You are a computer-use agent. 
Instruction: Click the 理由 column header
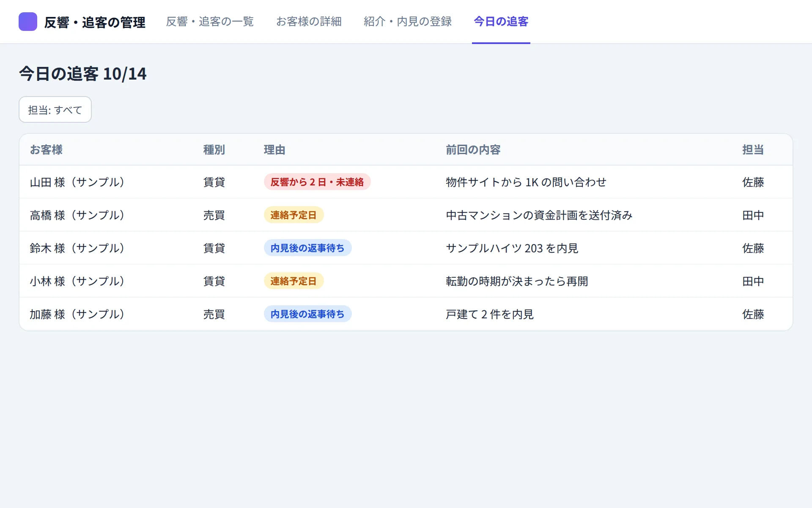274,150
